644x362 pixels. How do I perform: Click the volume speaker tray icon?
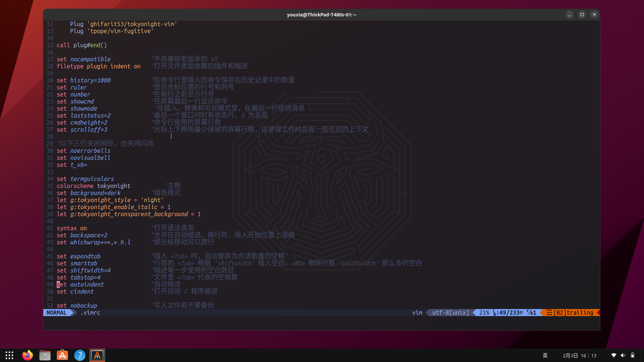tap(623, 355)
